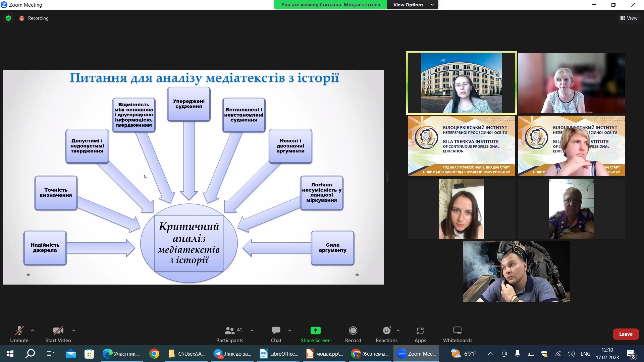Open Whiteboards from the toolbar

457,331
